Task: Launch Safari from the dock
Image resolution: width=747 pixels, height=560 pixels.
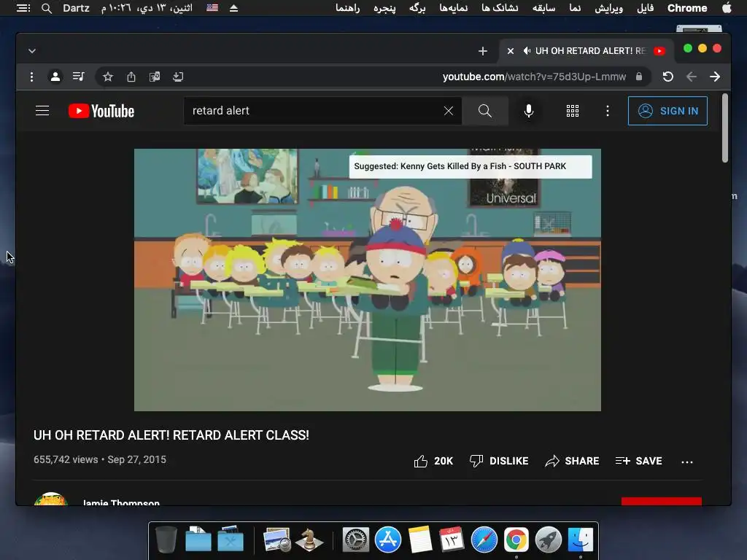Action: pyautogui.click(x=484, y=540)
